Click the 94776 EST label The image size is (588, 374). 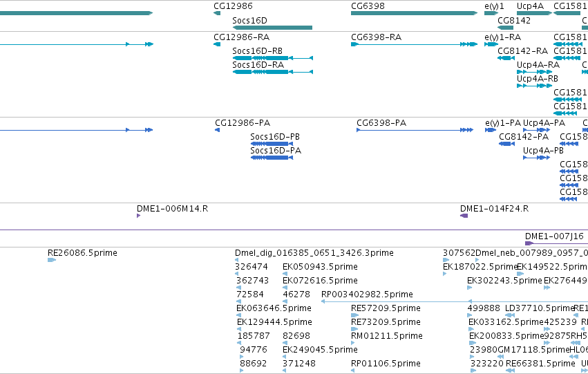click(254, 350)
